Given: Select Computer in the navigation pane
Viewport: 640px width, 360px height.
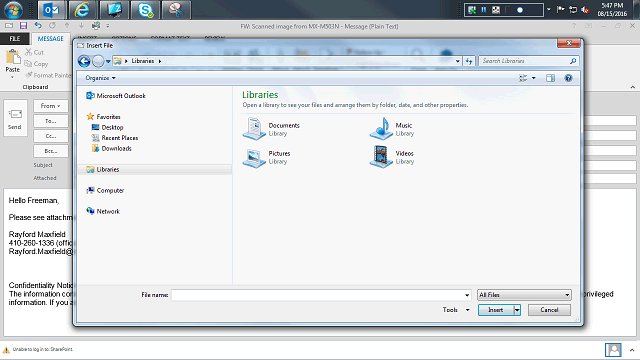Looking at the screenshot, I should coord(105,191).
